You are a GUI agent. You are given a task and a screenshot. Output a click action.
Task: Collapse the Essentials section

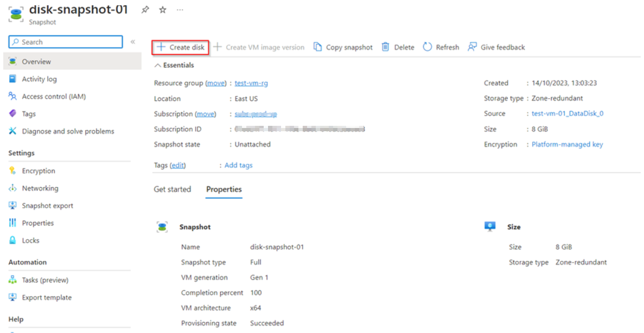(x=174, y=65)
